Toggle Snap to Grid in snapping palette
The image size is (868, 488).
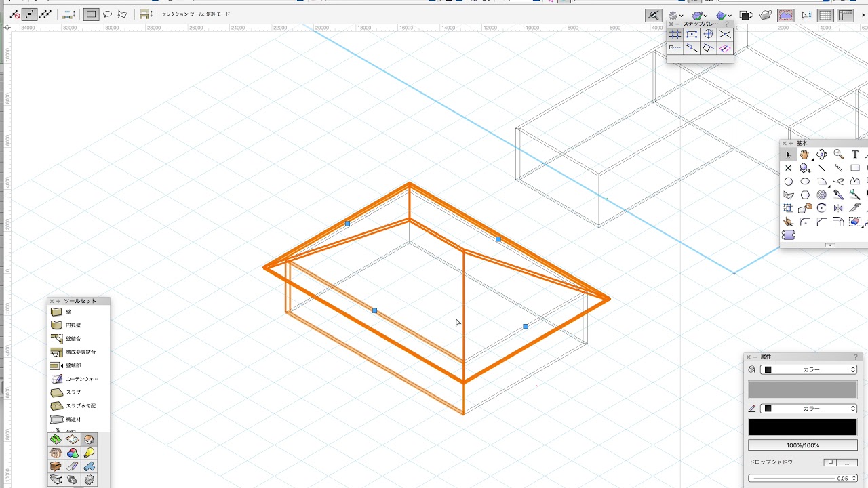(x=675, y=34)
